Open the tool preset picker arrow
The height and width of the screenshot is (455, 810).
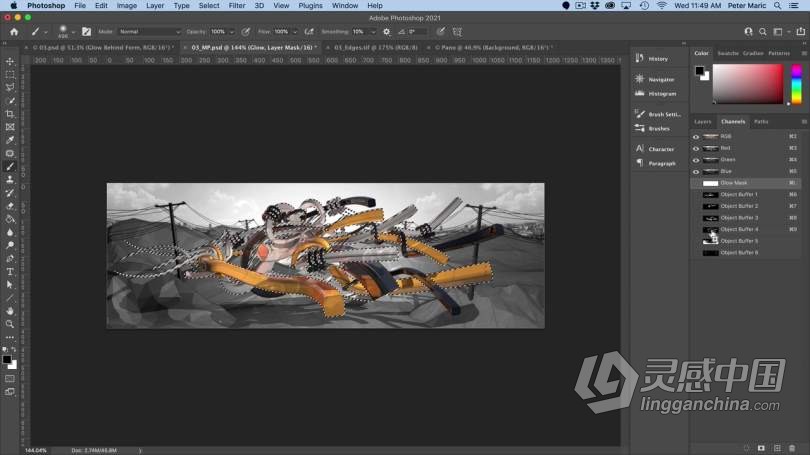click(45, 32)
